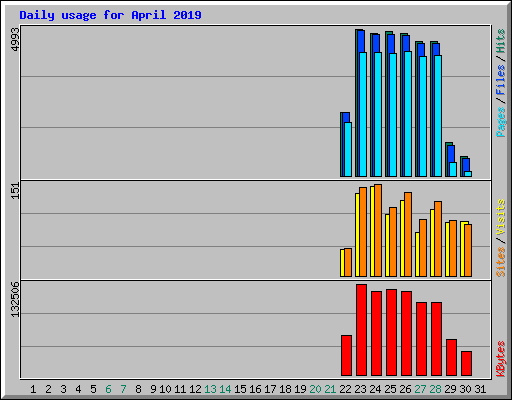Click the 'Pages' legend label

tap(501, 122)
